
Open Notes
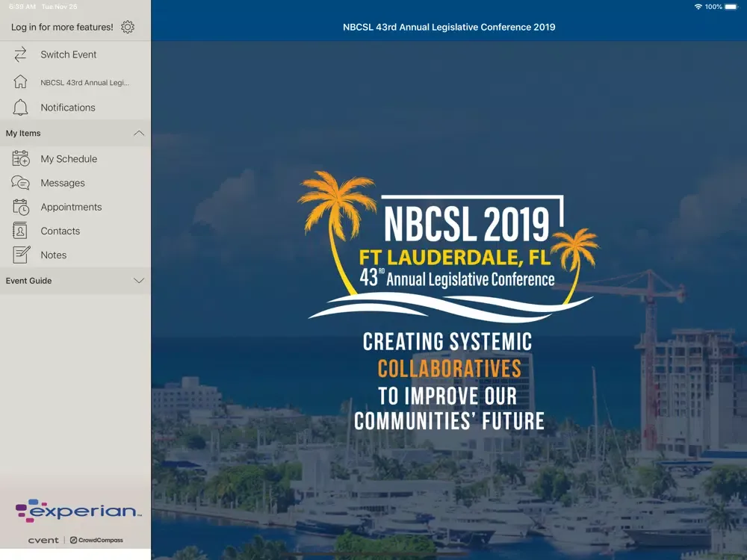pos(75,255)
